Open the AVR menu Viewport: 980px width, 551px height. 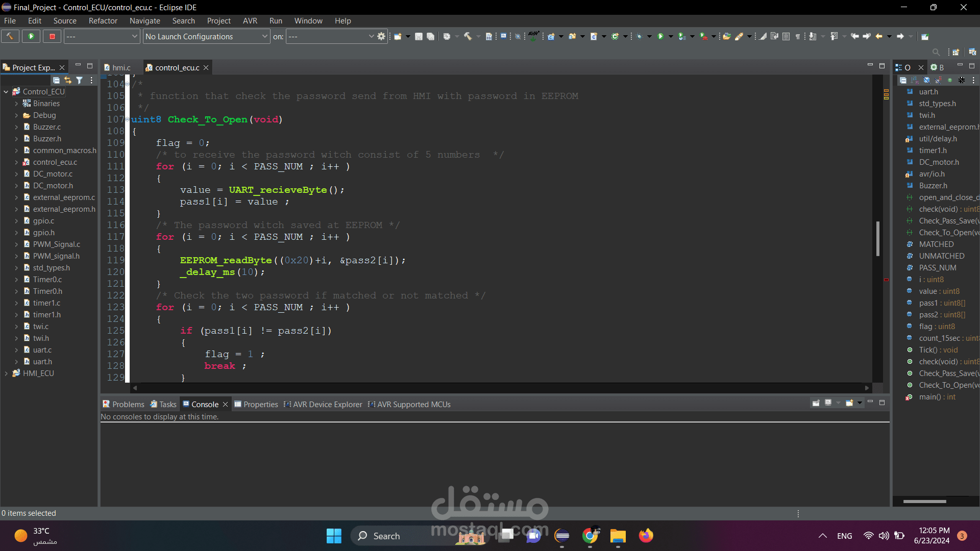pos(250,21)
